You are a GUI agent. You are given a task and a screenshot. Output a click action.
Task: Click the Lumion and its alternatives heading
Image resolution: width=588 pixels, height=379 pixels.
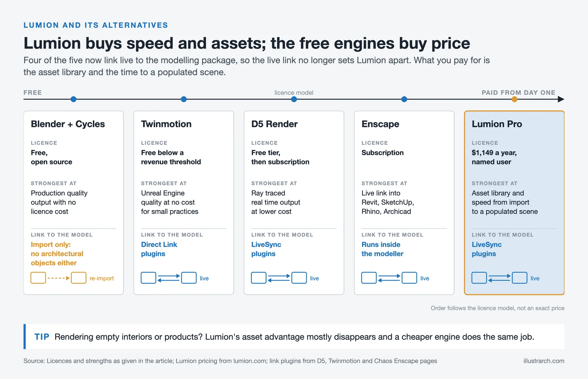tap(96, 25)
